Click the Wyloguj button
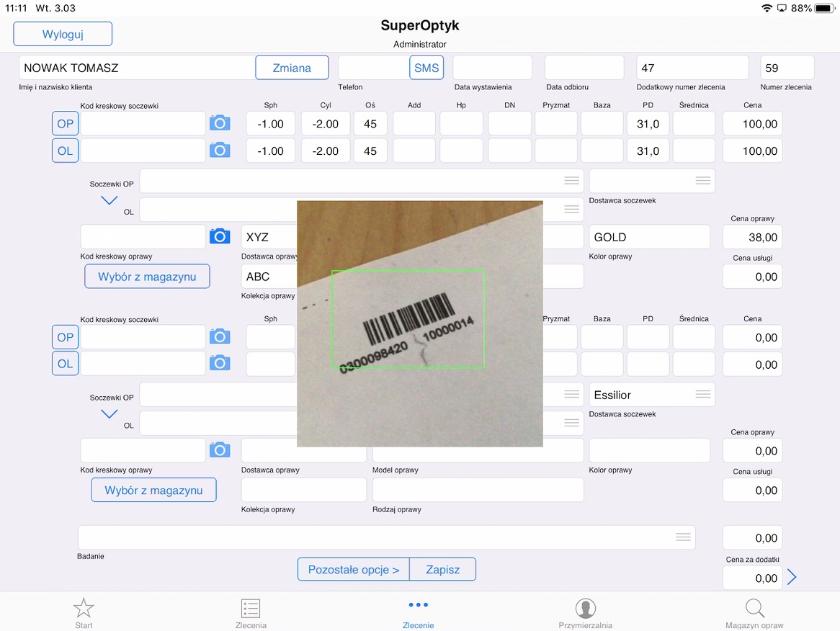Viewport: 840px width, 631px height. pyautogui.click(x=63, y=34)
